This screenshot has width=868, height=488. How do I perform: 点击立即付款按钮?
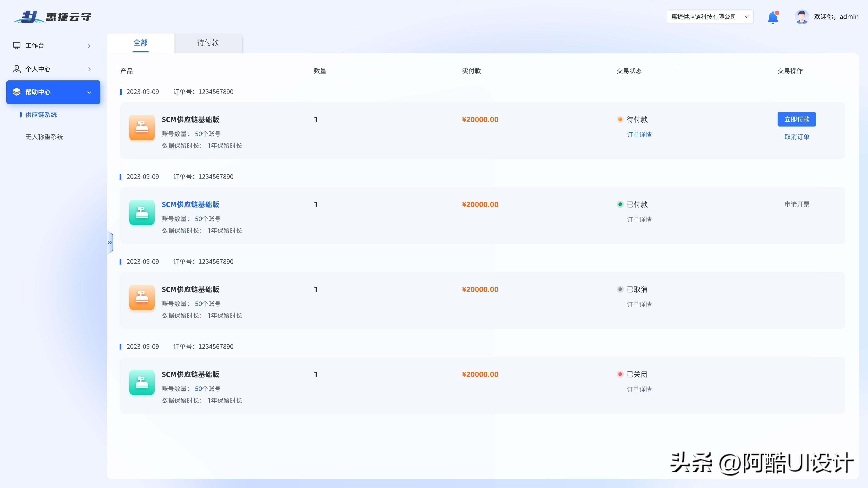(x=797, y=119)
